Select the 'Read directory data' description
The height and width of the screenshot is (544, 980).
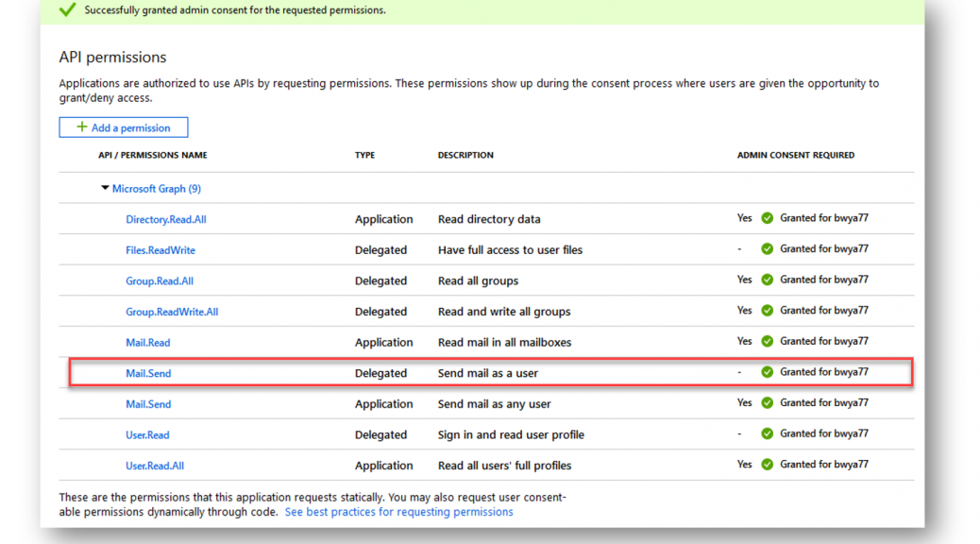[x=489, y=219]
